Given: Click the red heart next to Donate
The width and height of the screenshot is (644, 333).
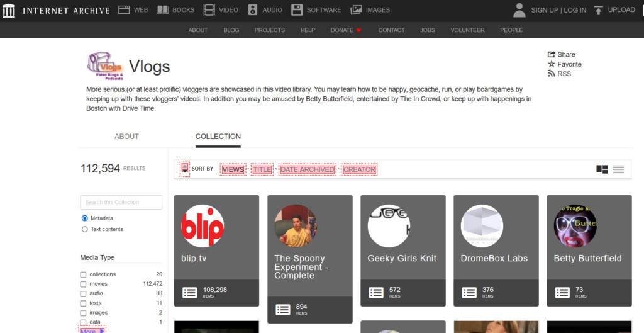Looking at the screenshot, I should 358,30.
